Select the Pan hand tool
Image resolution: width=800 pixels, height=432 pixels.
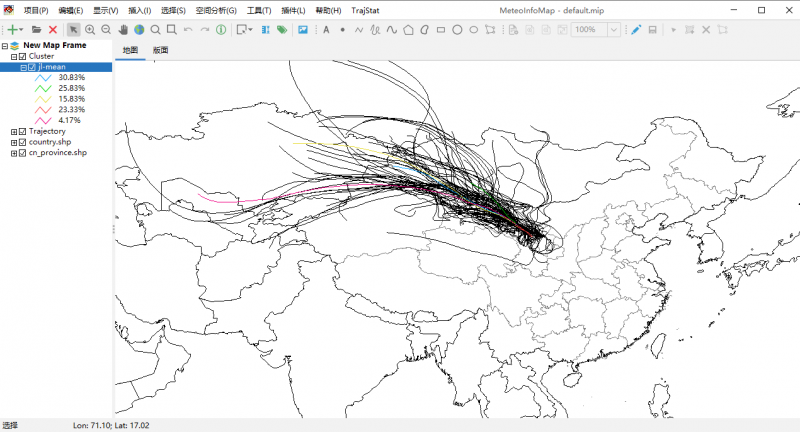click(x=123, y=30)
